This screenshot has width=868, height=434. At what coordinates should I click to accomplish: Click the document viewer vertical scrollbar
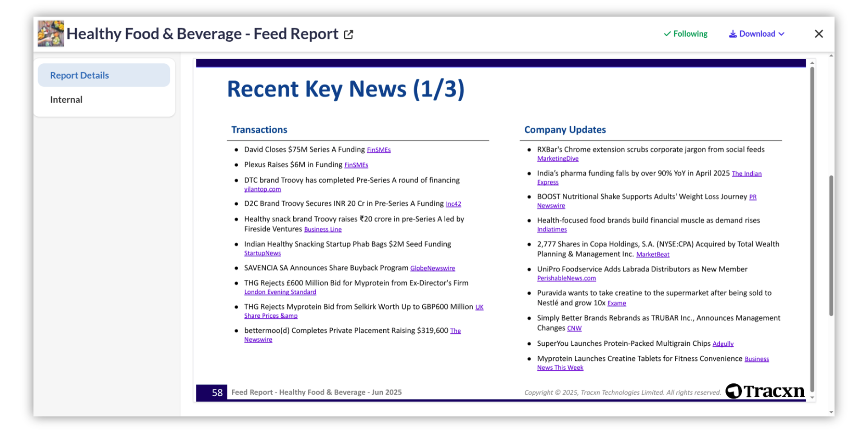point(812,226)
